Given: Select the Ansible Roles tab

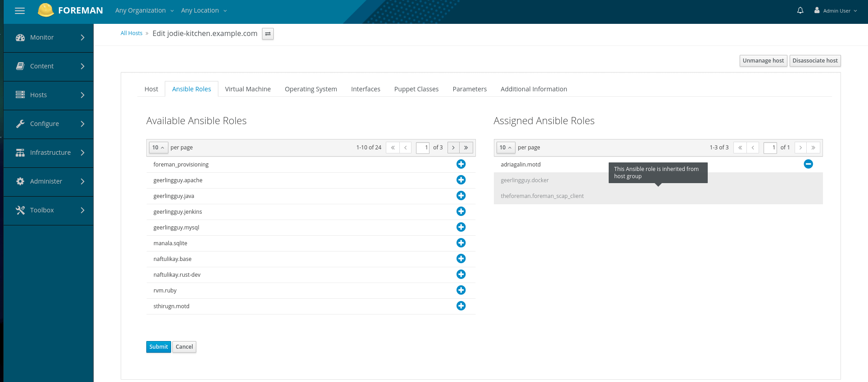Looking at the screenshot, I should pyautogui.click(x=192, y=89).
